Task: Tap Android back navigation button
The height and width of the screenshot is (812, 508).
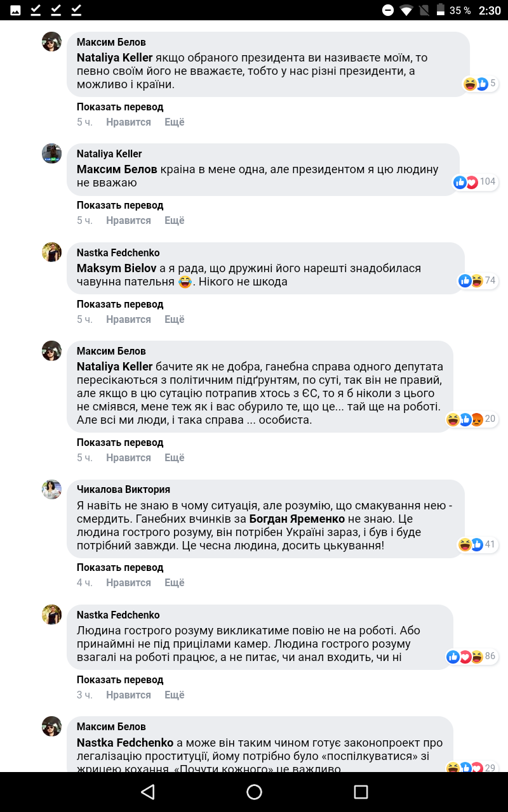Action: pyautogui.click(x=148, y=792)
